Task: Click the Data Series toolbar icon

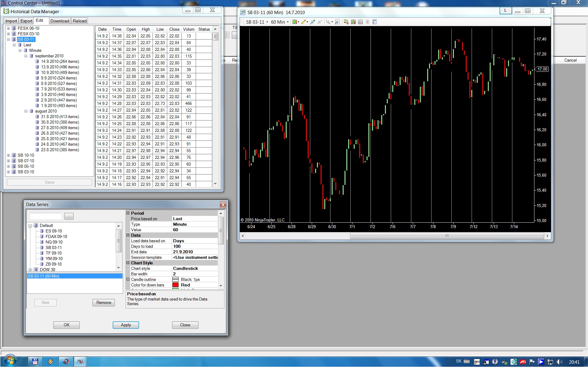Action: (x=353, y=22)
